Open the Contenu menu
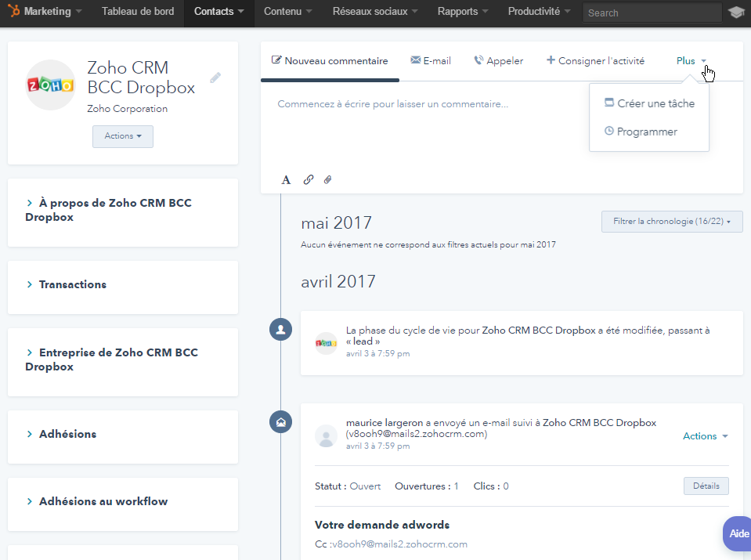This screenshot has height=560, width=751. point(288,12)
